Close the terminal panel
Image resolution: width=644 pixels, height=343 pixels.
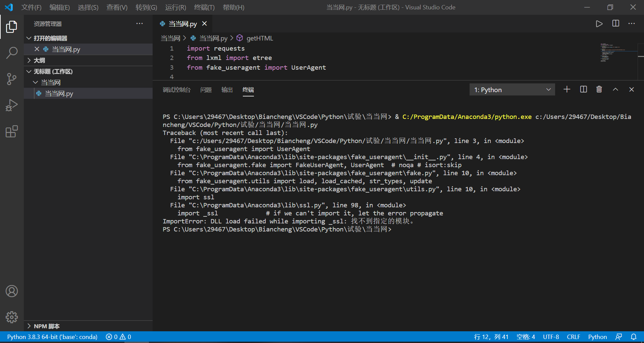(632, 89)
